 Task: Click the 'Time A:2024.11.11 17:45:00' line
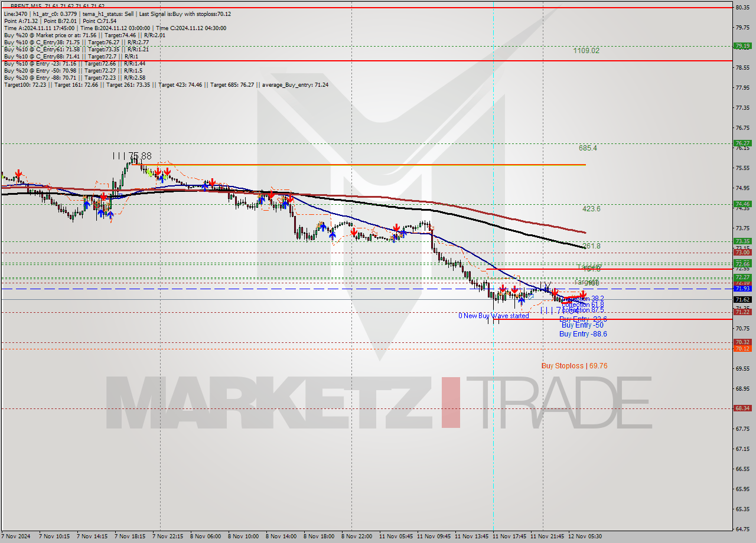[115, 28]
